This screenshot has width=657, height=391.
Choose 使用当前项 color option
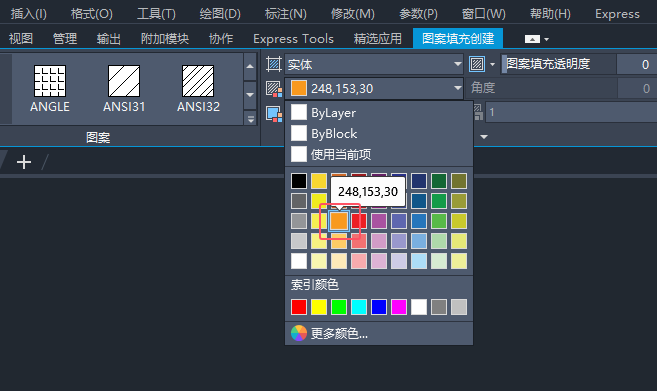[379, 154]
